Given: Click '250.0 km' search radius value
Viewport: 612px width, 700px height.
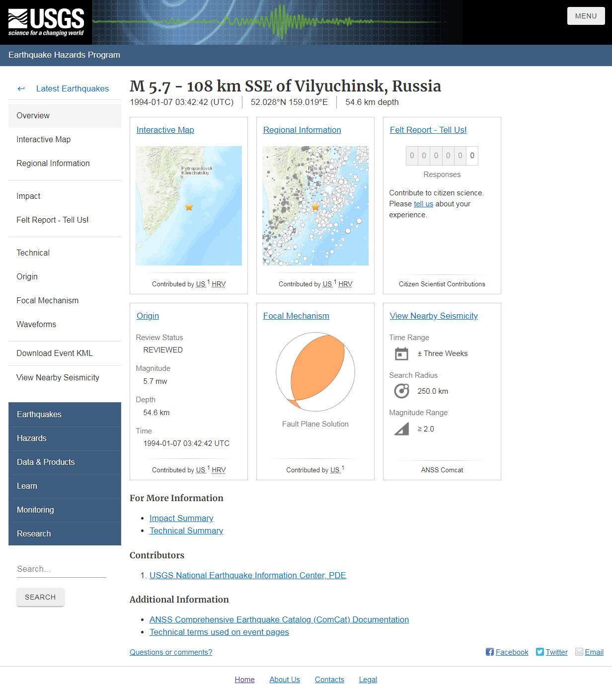Looking at the screenshot, I should pos(433,391).
